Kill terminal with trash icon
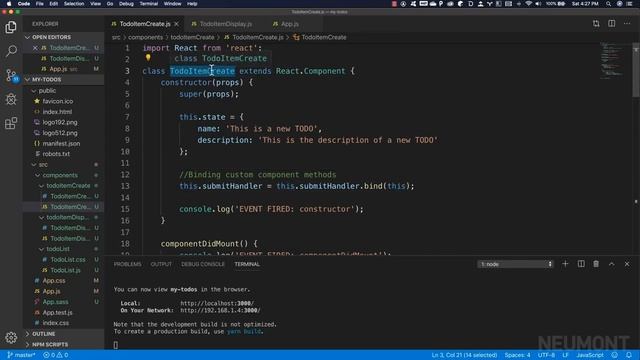Viewport: 640px width, 360px height. click(596, 264)
